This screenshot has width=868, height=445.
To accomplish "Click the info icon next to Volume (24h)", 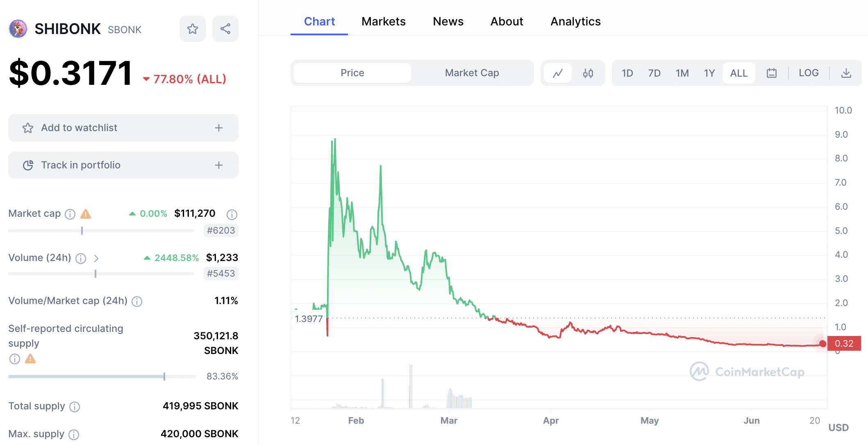I will pos(81,258).
